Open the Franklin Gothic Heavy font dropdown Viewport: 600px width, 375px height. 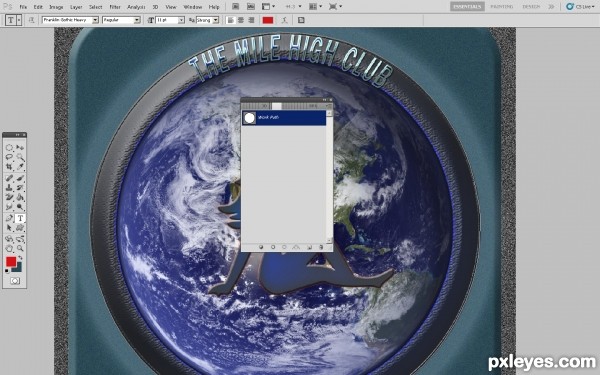[x=95, y=20]
